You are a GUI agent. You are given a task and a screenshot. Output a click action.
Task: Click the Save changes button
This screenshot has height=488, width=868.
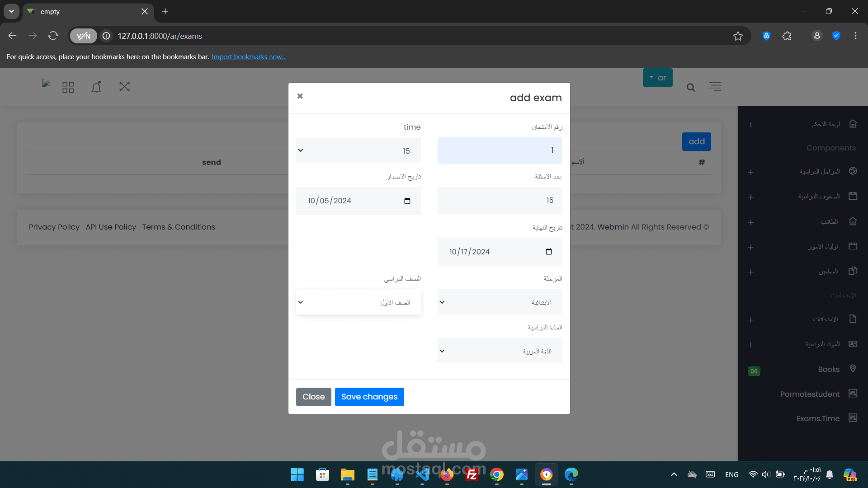click(369, 397)
